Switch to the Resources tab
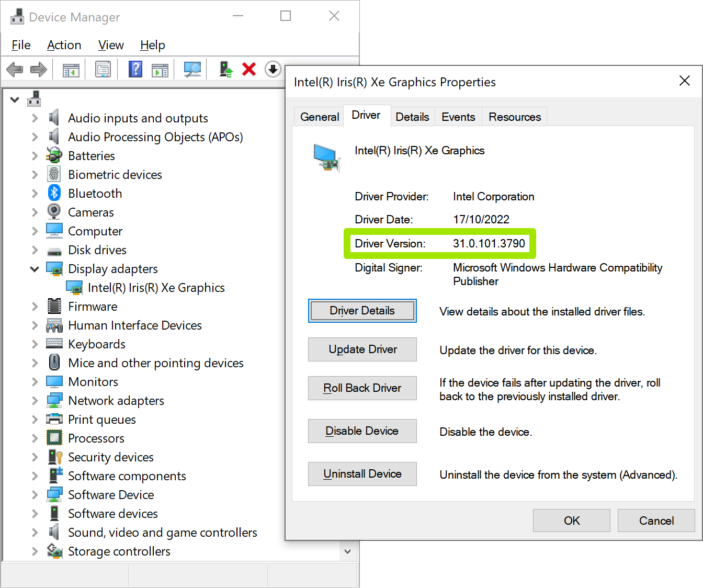The height and width of the screenshot is (588, 703). (515, 117)
